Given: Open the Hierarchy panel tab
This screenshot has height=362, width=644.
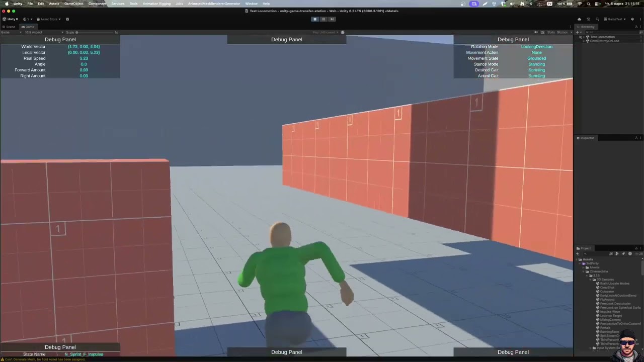Looking at the screenshot, I should point(586,27).
